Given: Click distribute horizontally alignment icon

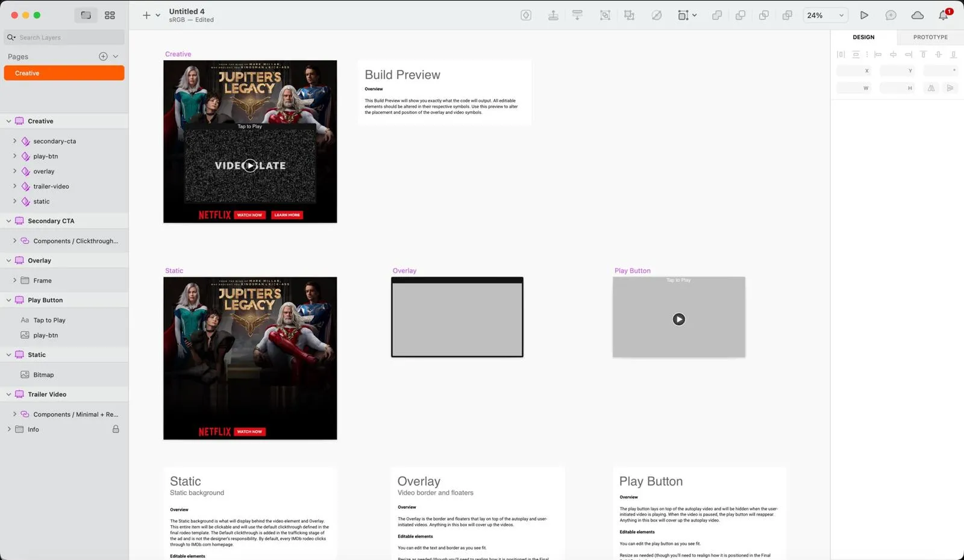Looking at the screenshot, I should click(841, 54).
